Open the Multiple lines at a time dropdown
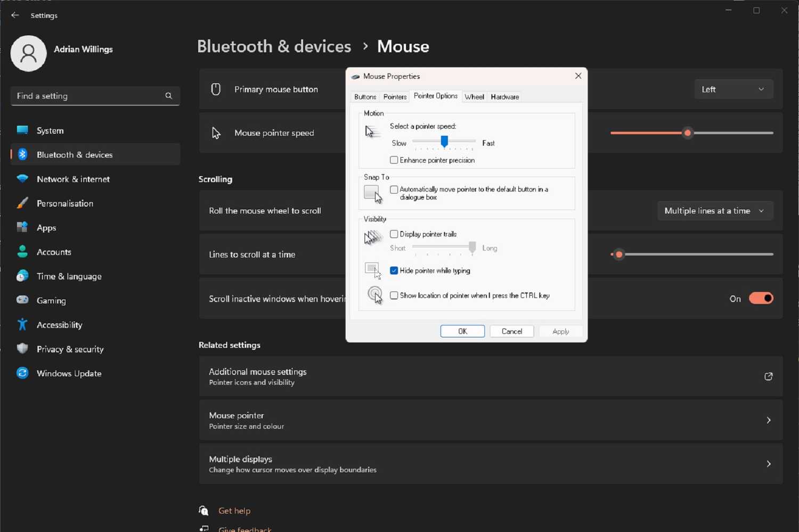 [714, 210]
